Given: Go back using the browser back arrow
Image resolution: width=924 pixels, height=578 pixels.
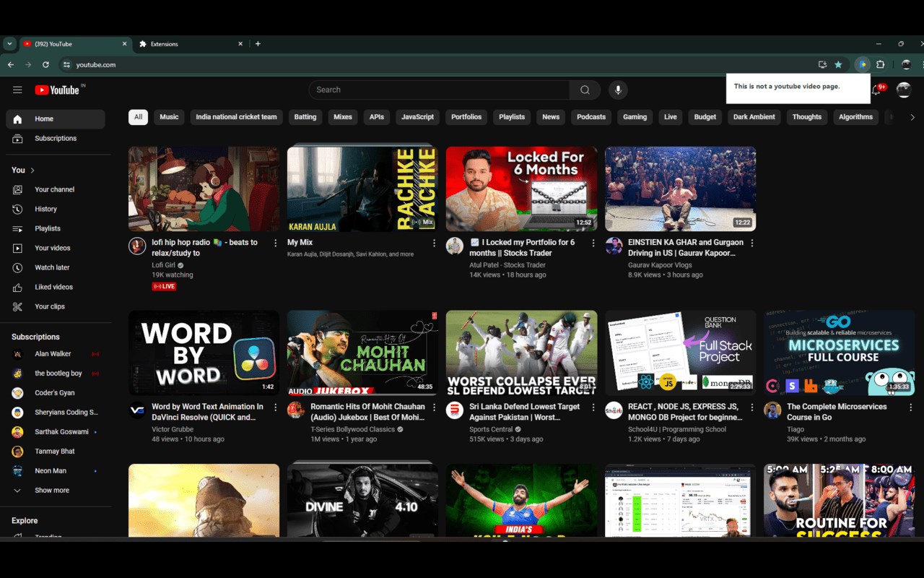Looking at the screenshot, I should 11,64.
